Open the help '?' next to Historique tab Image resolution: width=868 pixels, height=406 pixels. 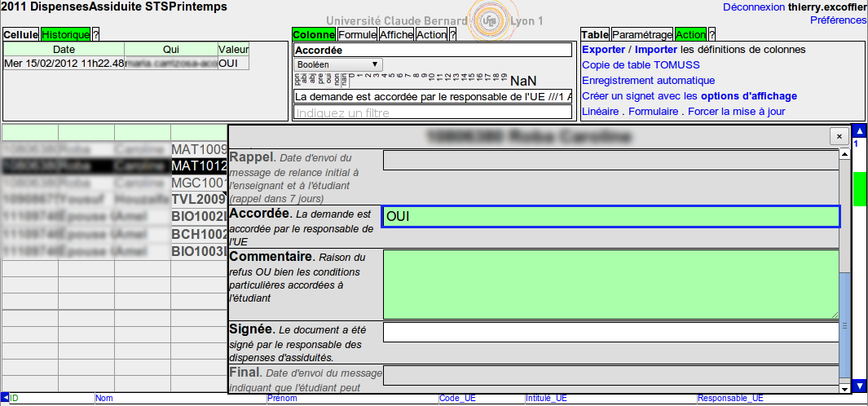95,34
